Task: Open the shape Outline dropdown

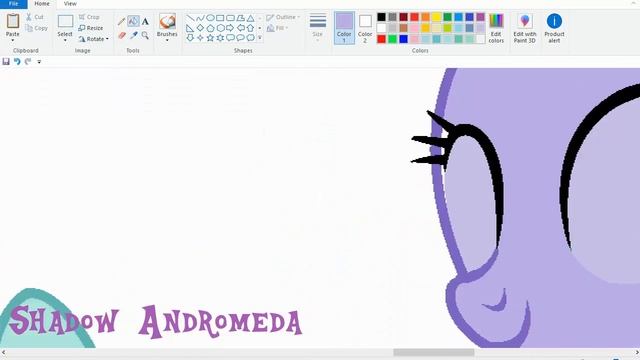Action: [283, 17]
